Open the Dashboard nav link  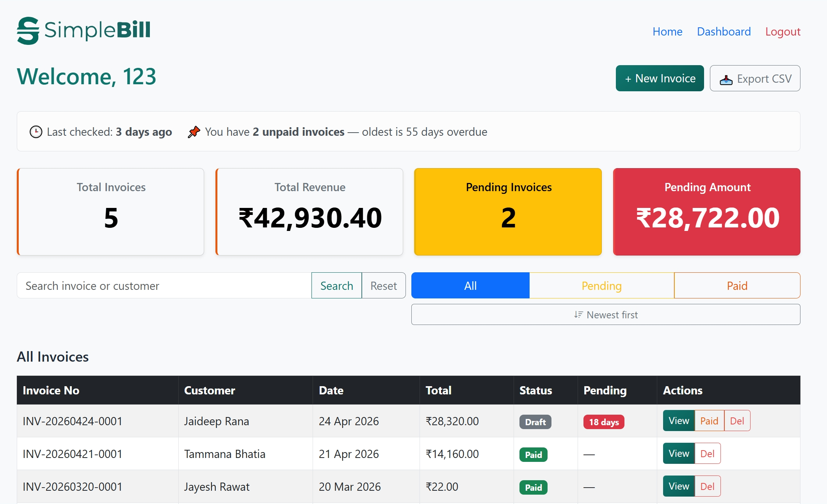pyautogui.click(x=724, y=32)
